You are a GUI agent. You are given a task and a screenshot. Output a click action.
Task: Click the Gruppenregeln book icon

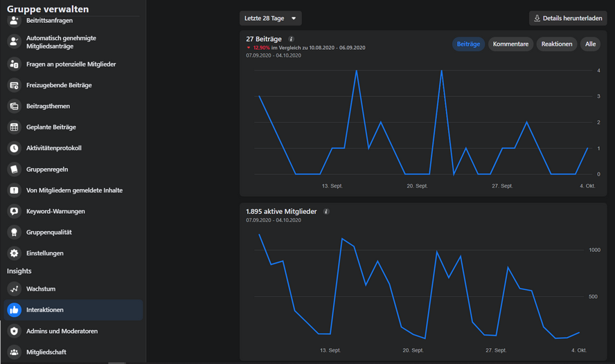pyautogui.click(x=14, y=169)
